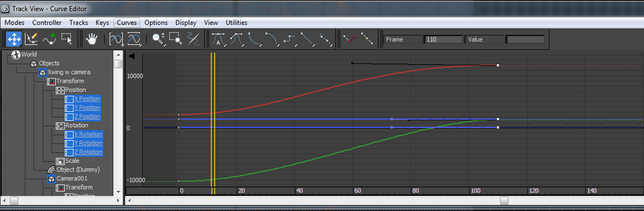
Task: Set tangents to Smooth
Action: pos(326,39)
